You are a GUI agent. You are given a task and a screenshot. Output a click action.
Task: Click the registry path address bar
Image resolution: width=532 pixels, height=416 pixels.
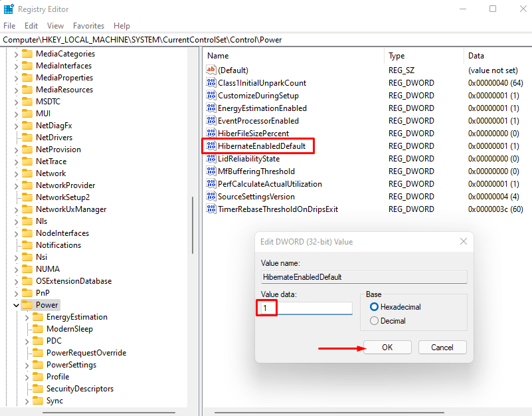pyautogui.click(x=266, y=40)
